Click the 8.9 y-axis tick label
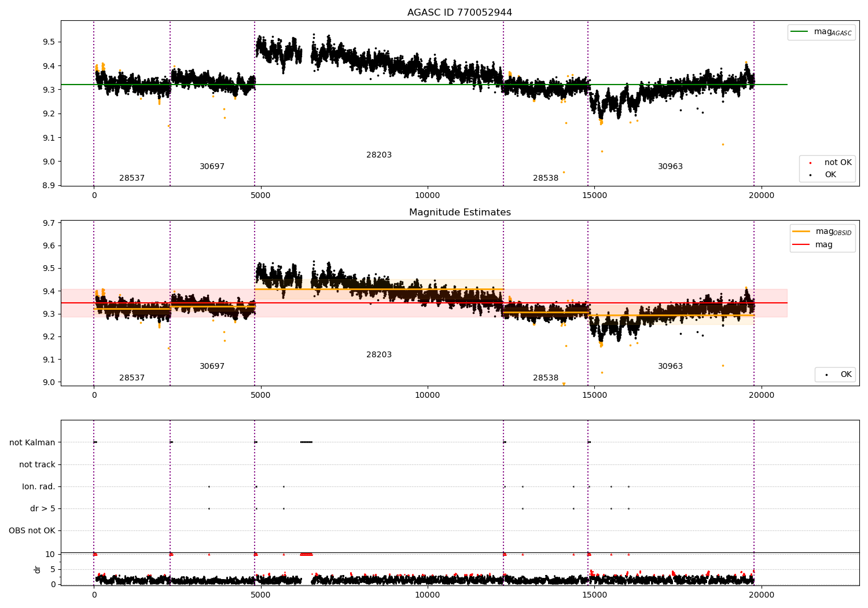Image resolution: width=868 pixels, height=608 pixels. tap(49, 186)
